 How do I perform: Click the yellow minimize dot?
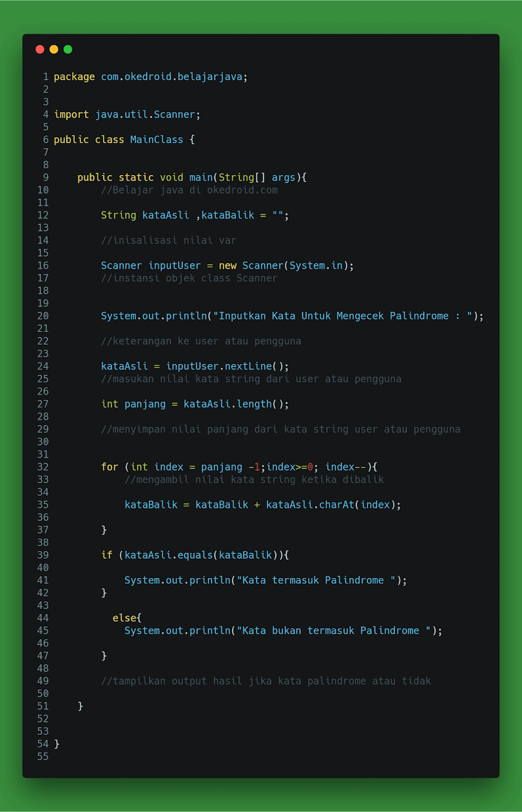(54, 49)
